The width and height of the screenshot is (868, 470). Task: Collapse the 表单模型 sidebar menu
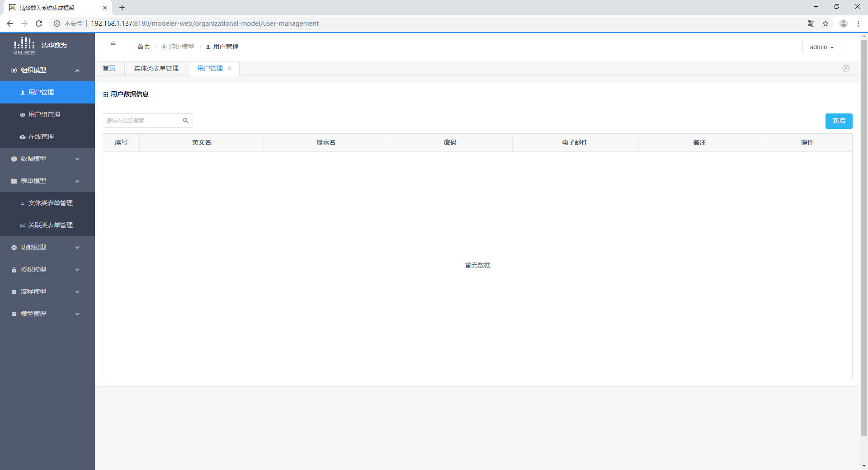pyautogui.click(x=47, y=181)
